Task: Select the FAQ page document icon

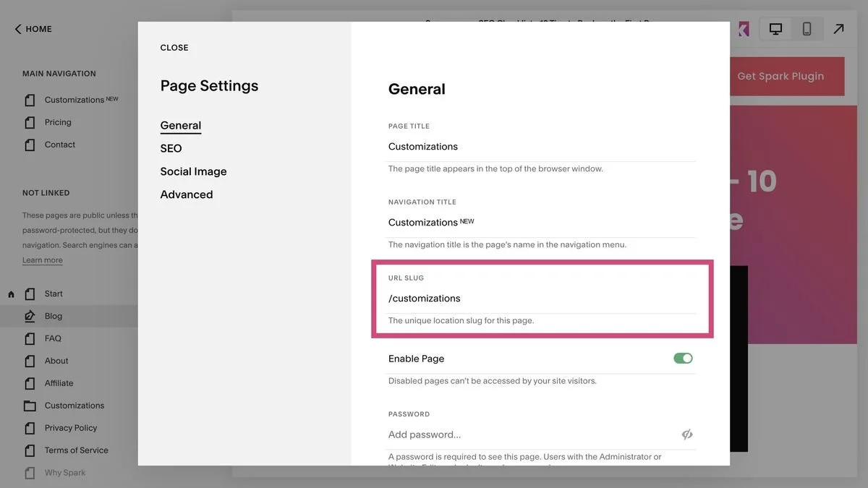Action: (29, 338)
